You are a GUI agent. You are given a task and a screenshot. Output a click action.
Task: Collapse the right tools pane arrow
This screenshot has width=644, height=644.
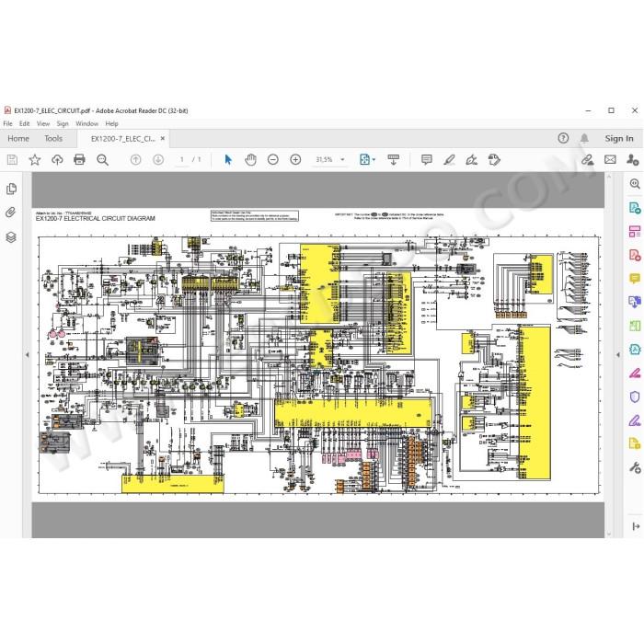pos(618,354)
